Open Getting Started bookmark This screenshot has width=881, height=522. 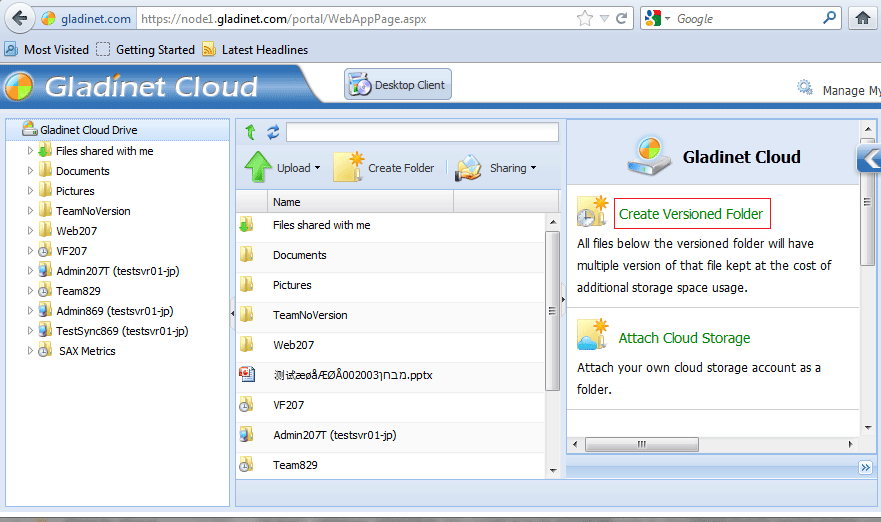(146, 49)
